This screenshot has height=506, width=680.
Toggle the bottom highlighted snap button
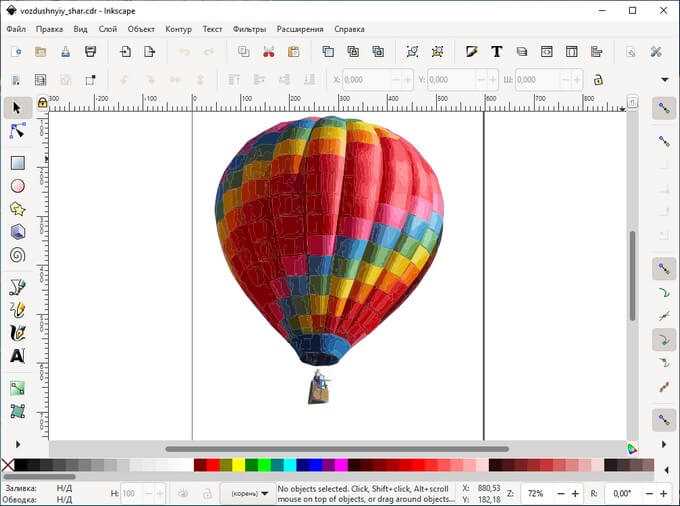click(x=664, y=420)
